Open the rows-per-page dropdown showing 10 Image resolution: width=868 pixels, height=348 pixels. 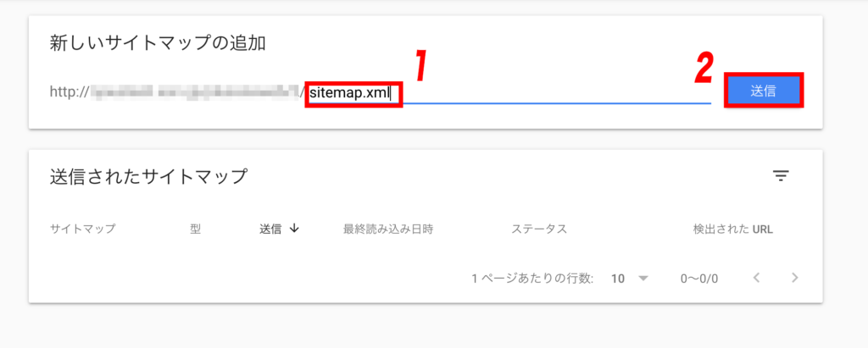coord(630,279)
